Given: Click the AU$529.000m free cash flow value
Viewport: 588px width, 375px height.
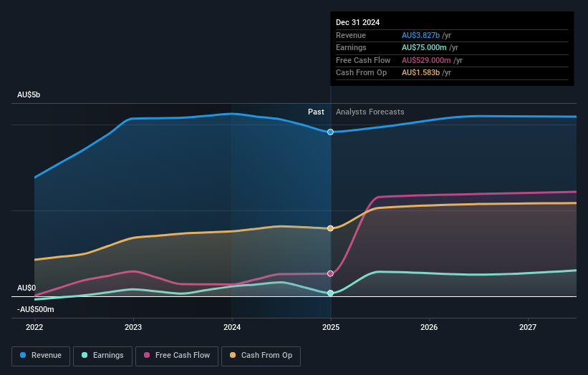Looking at the screenshot, I should tap(426, 60).
